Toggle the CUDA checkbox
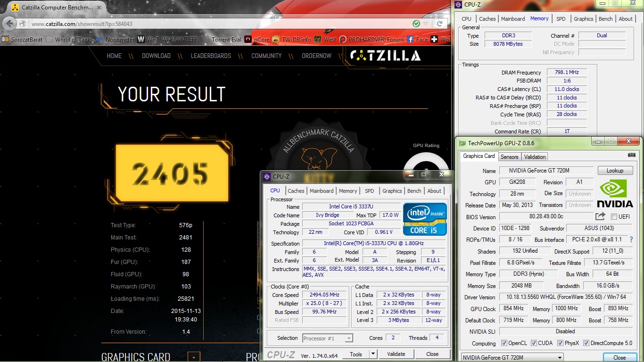Screen dimensions: 644x362 [x=534, y=343]
